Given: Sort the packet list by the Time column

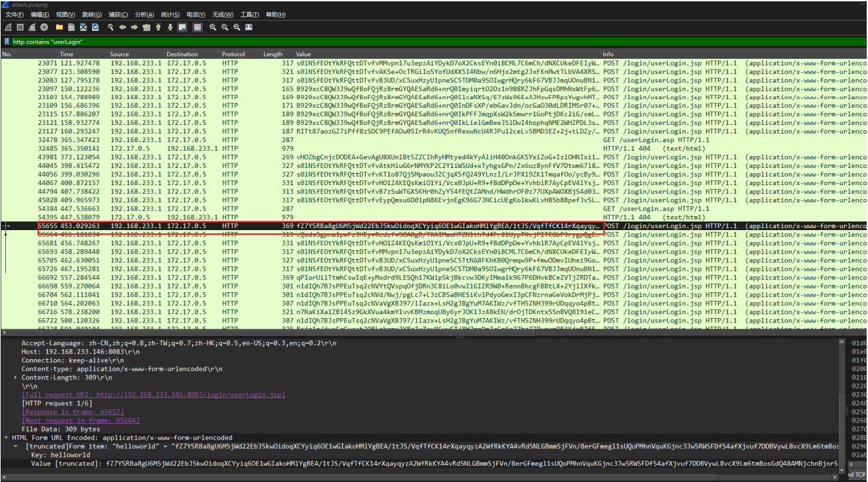Looking at the screenshot, I should tap(83, 54).
